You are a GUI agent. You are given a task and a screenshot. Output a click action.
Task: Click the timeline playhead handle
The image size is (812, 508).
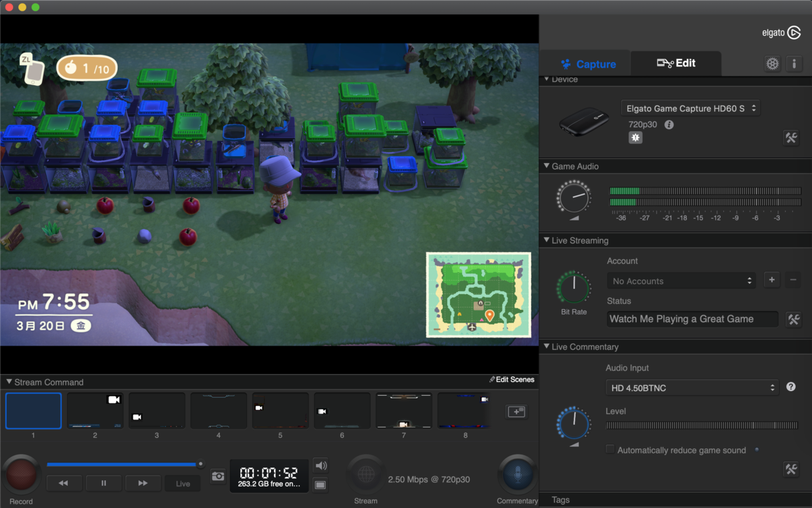[x=200, y=464]
